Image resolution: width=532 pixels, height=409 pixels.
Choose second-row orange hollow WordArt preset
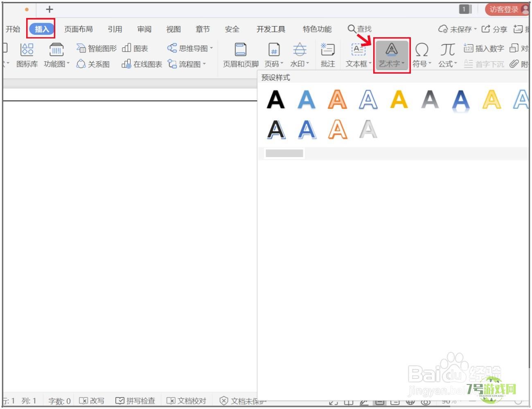338,130
